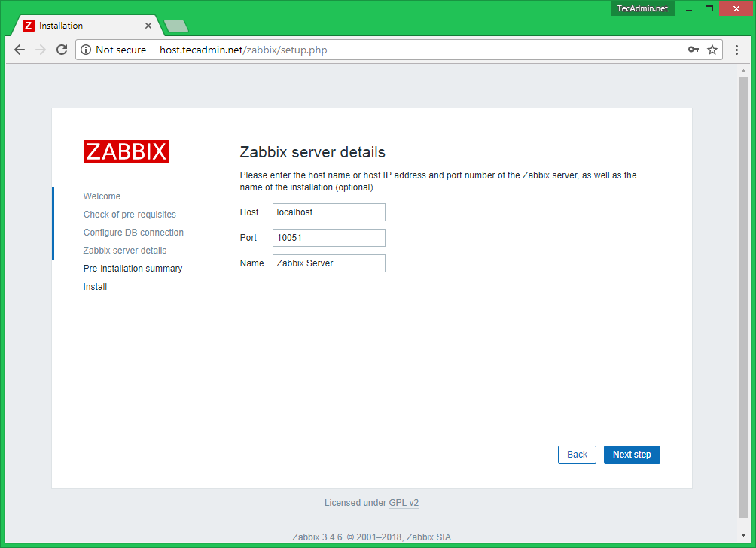The width and height of the screenshot is (756, 548).
Task: Close the Installation tab
Action: pos(148,26)
